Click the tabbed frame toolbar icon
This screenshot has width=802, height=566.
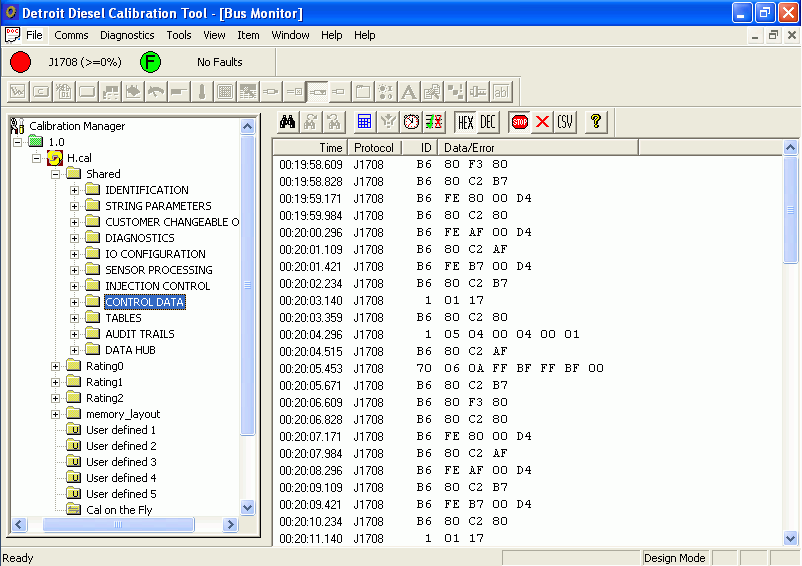point(363,92)
